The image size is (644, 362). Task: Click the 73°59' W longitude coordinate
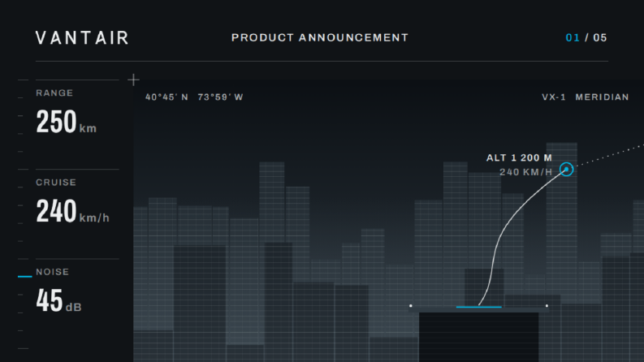[221, 97]
